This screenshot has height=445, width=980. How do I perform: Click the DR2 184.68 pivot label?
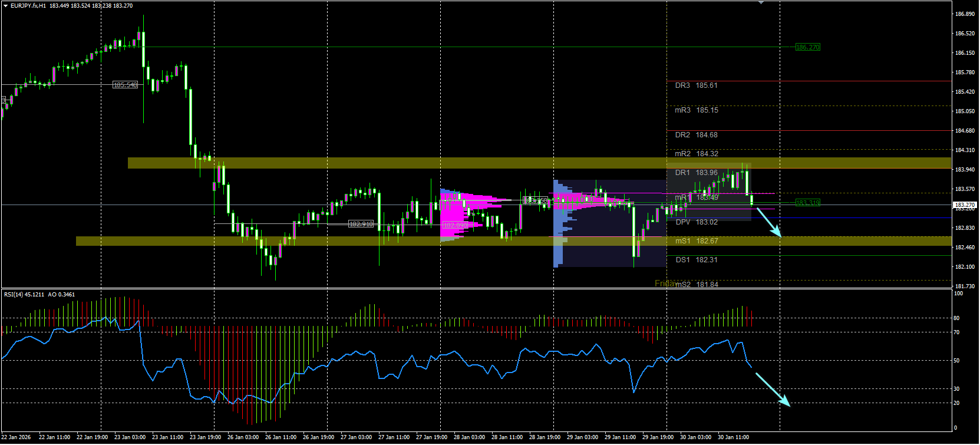(x=696, y=135)
